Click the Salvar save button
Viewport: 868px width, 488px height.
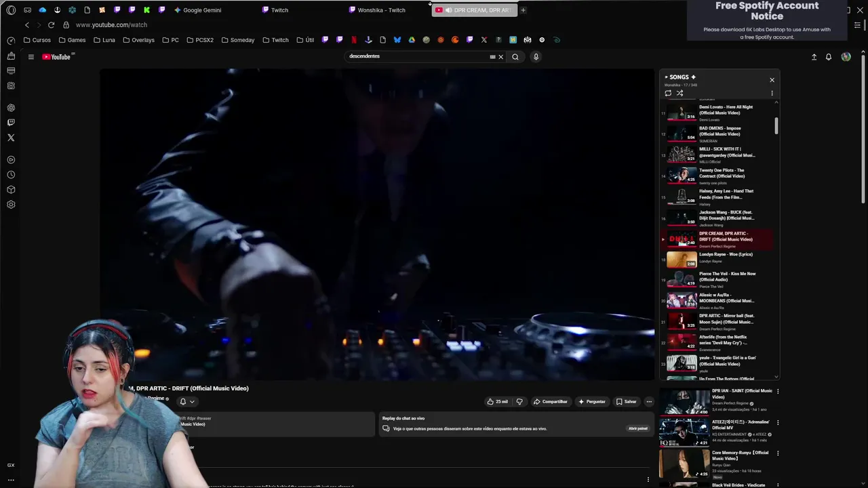click(x=626, y=401)
